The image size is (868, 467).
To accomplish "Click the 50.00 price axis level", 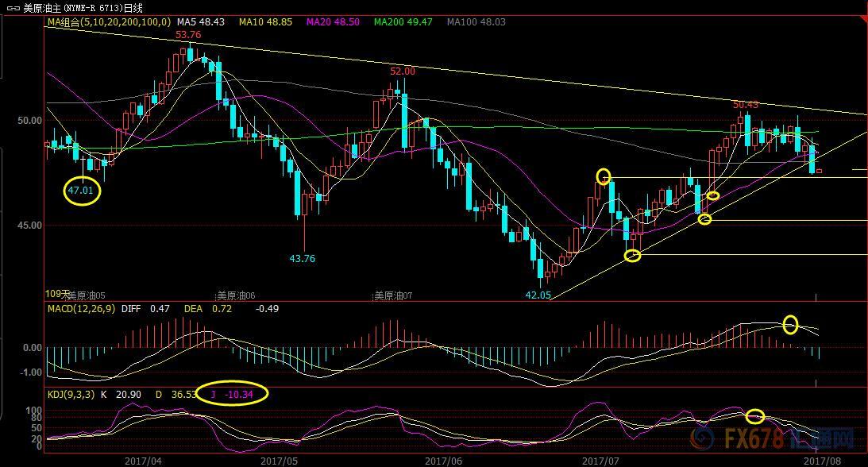I will click(x=30, y=121).
